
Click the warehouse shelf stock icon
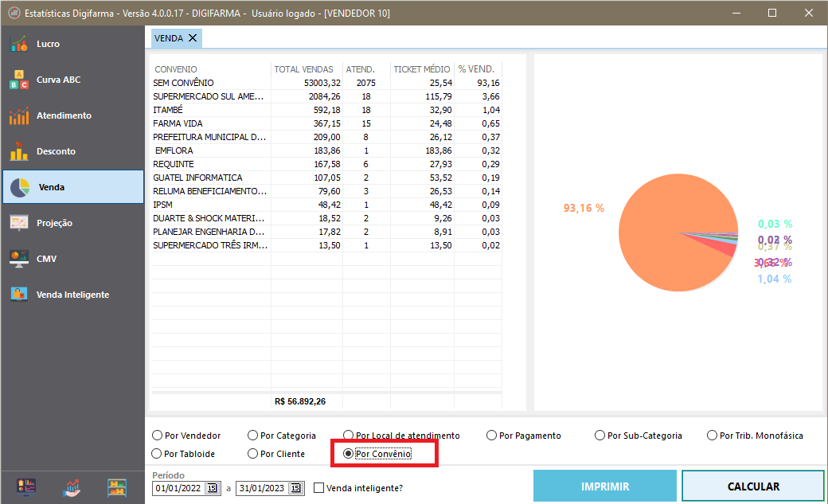point(118,487)
